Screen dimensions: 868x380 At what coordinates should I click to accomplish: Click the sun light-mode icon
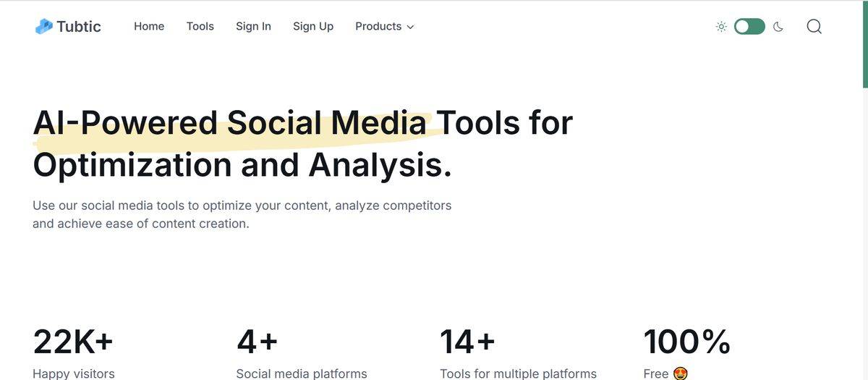[721, 27]
